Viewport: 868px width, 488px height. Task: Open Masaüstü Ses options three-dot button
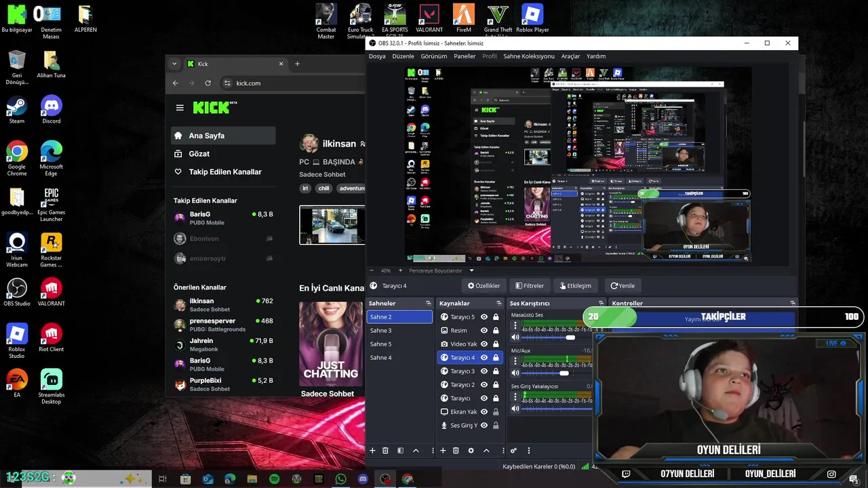[x=515, y=325]
